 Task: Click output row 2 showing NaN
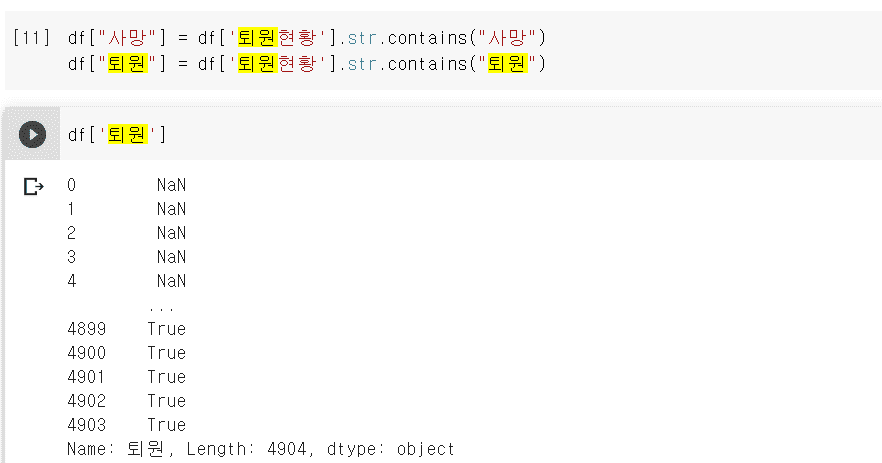pos(126,233)
